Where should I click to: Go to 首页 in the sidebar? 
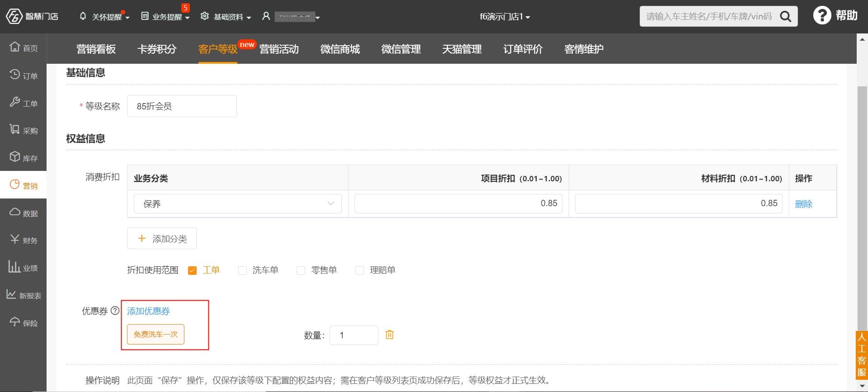coord(24,47)
